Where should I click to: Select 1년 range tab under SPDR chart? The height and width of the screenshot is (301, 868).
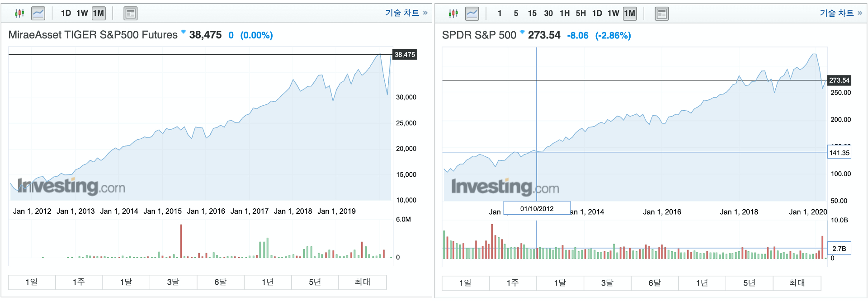point(702,283)
